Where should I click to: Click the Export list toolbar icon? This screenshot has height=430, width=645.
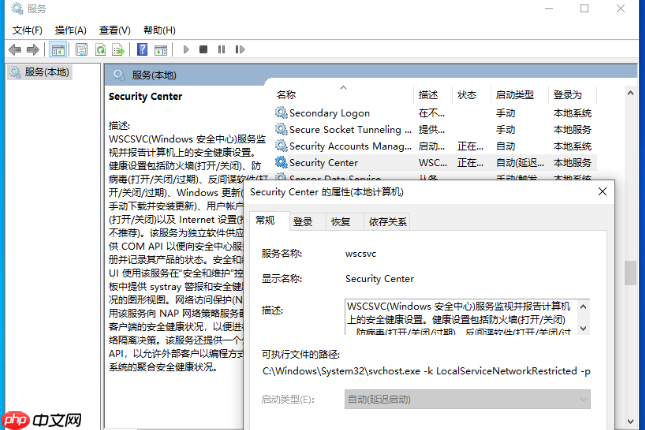click(118, 50)
